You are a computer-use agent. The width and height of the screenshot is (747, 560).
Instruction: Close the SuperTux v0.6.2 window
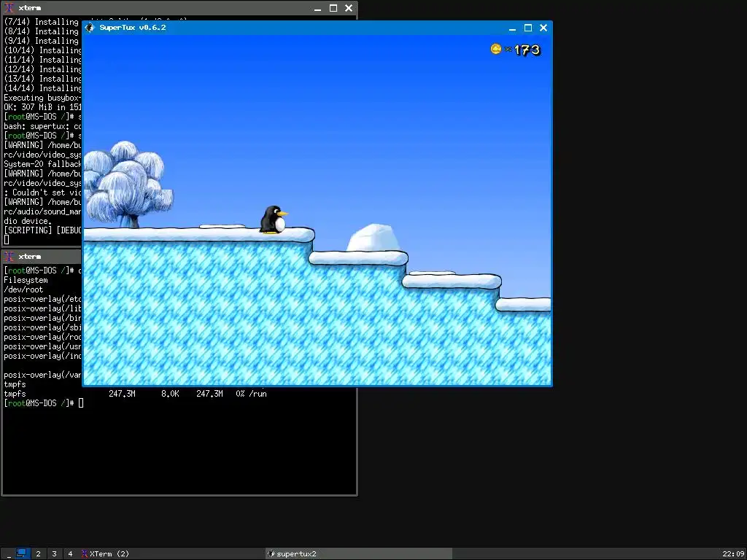click(543, 28)
